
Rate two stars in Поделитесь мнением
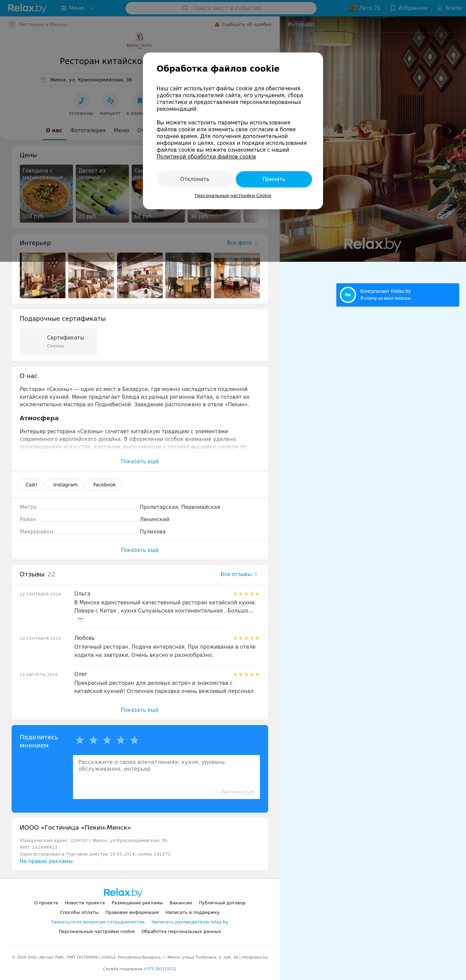tap(94, 740)
